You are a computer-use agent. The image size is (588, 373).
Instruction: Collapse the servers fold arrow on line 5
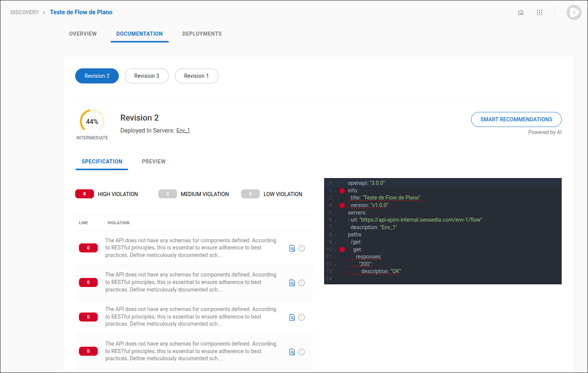point(336,213)
